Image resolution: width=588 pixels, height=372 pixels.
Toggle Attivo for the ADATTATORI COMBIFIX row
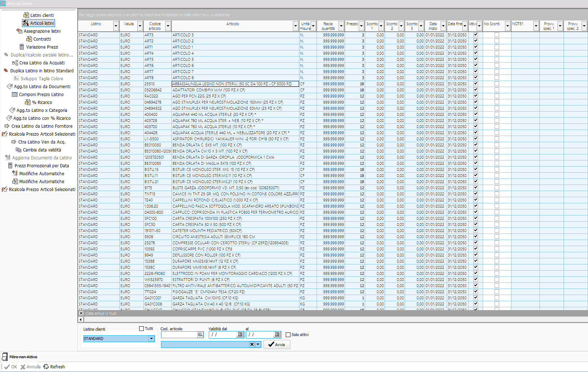476,90
